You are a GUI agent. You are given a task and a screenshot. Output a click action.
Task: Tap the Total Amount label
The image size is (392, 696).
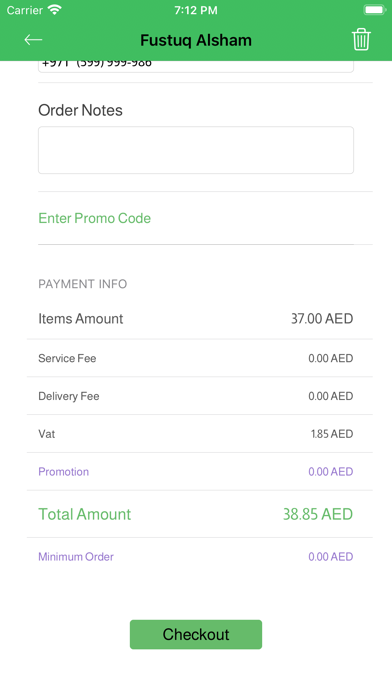(85, 514)
